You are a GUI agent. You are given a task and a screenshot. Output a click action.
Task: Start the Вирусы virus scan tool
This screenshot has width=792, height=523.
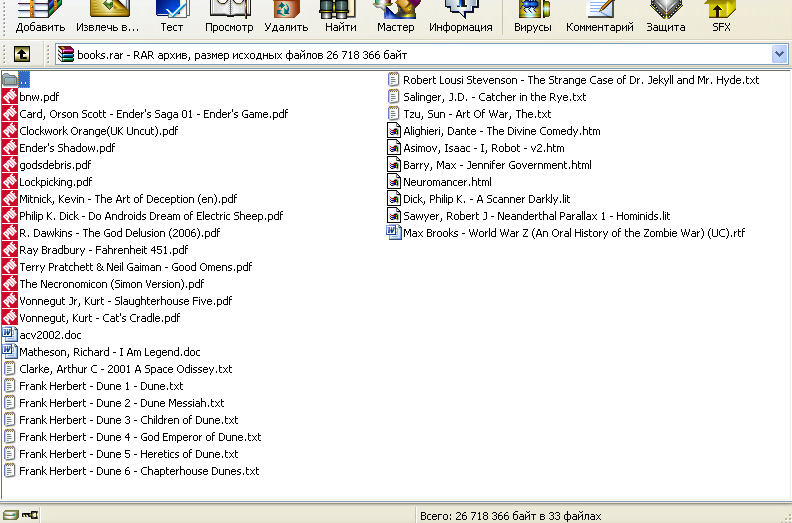click(533, 16)
